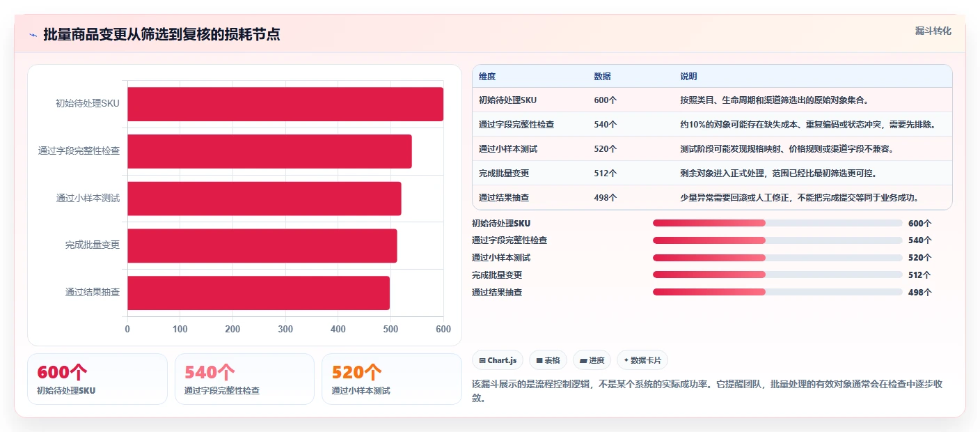The width and height of the screenshot is (980, 432).
Task: Click the 通过小样本测试 chart axis label
Action: (x=88, y=199)
